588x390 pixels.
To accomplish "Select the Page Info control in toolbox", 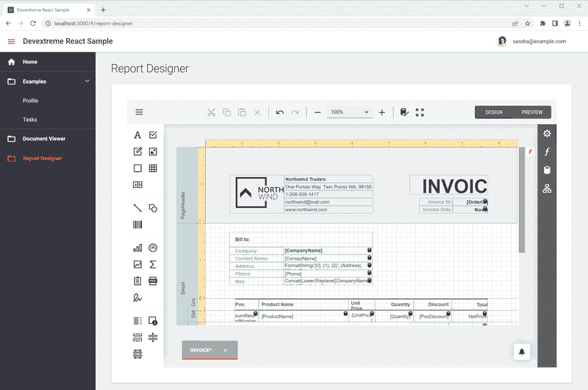I will (153, 321).
